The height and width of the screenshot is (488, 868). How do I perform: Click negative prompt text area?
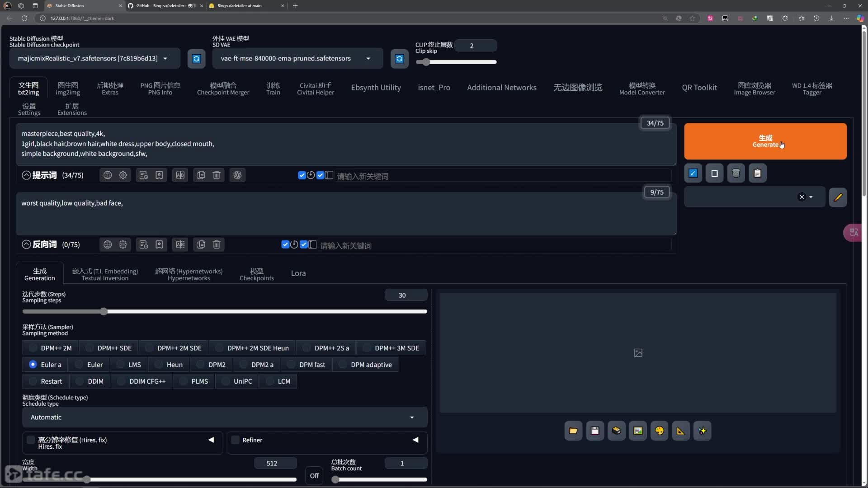point(346,214)
